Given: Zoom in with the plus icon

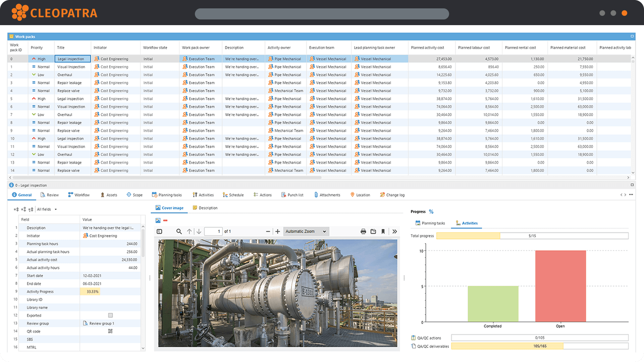Looking at the screenshot, I should (278, 231).
